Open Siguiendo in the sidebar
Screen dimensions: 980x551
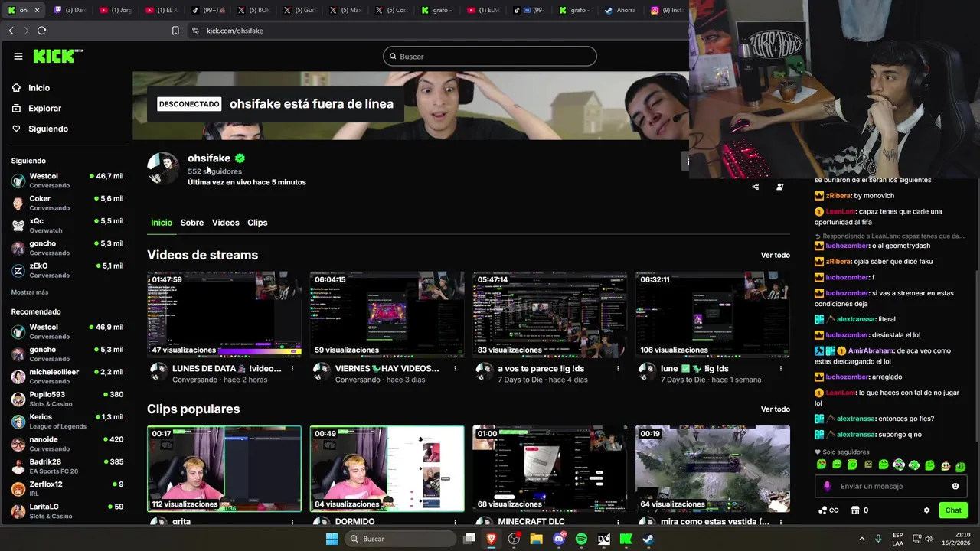pyautogui.click(x=47, y=129)
